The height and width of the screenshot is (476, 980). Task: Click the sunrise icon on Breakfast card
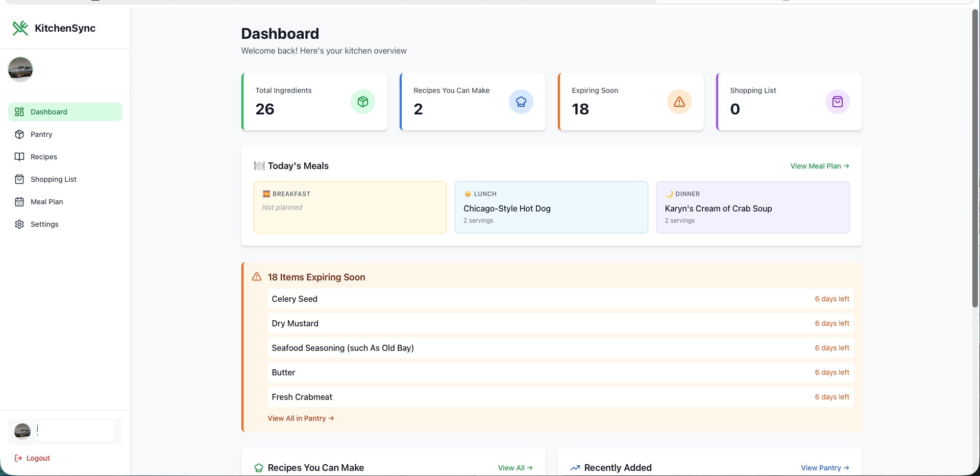coord(266,194)
